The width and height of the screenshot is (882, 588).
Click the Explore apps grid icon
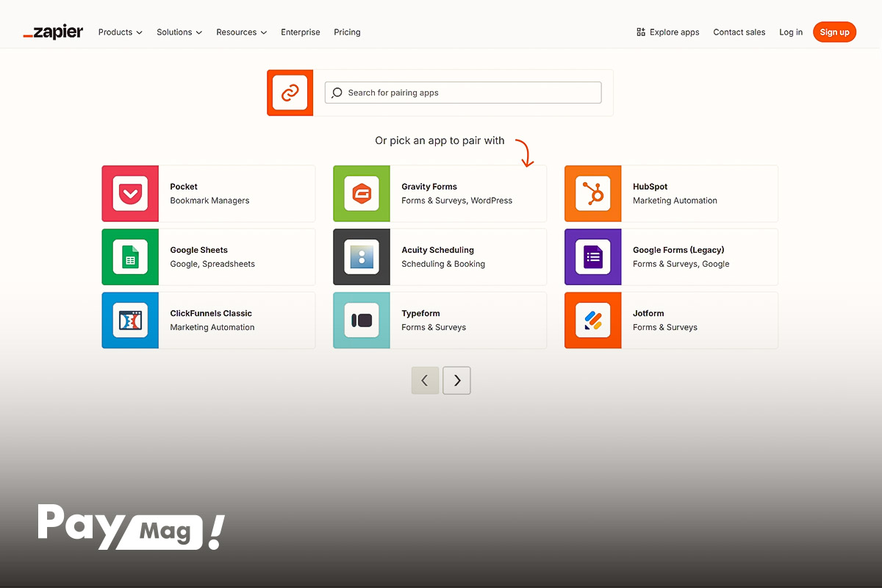click(641, 32)
